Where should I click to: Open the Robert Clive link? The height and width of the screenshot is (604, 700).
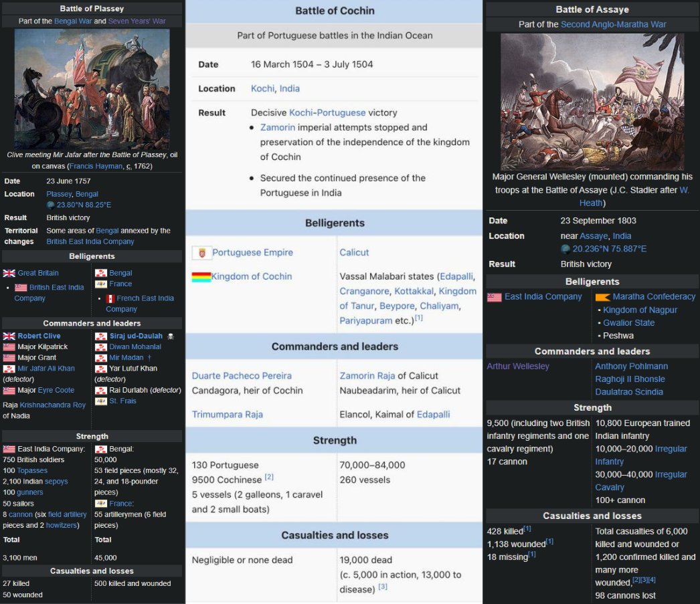coord(39,336)
